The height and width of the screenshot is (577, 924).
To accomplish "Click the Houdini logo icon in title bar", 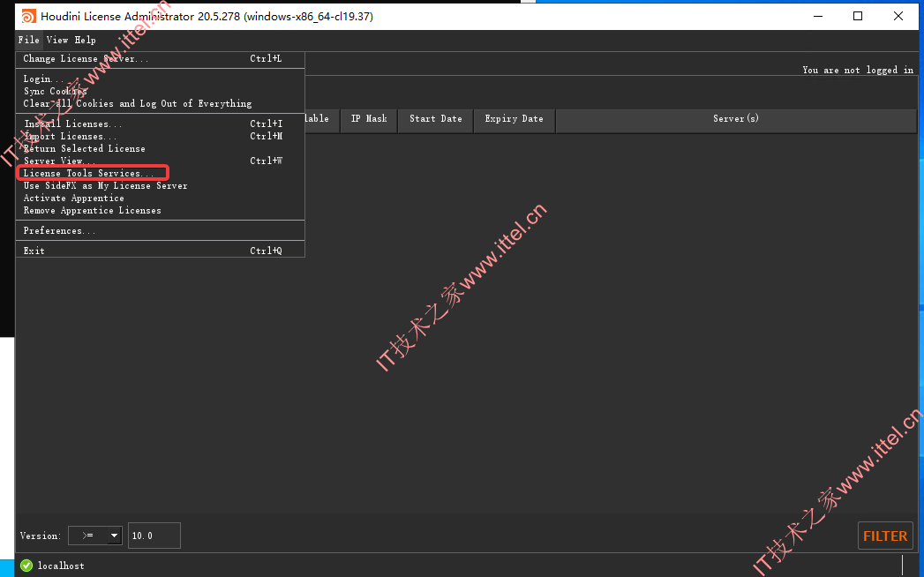I will (x=28, y=16).
